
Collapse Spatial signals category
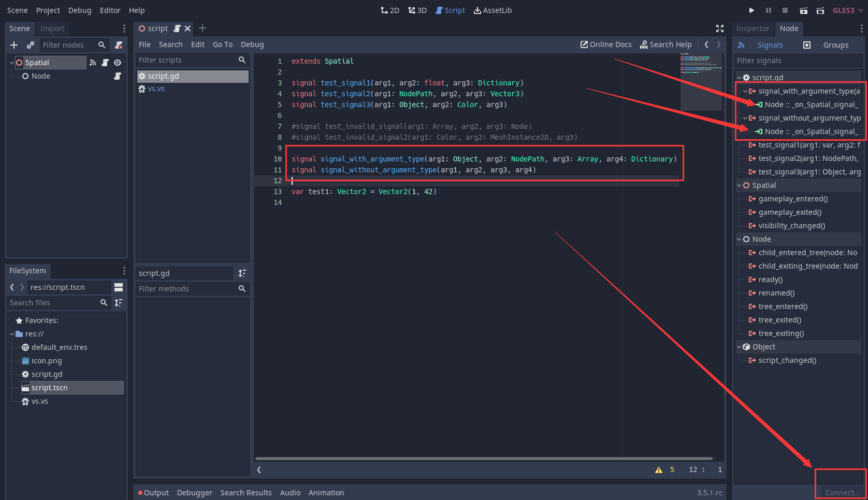point(739,185)
